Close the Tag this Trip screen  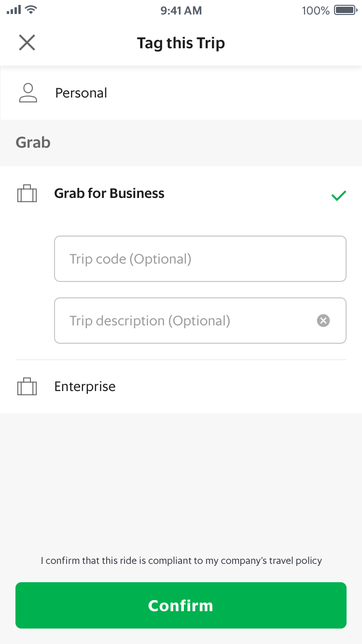click(27, 43)
